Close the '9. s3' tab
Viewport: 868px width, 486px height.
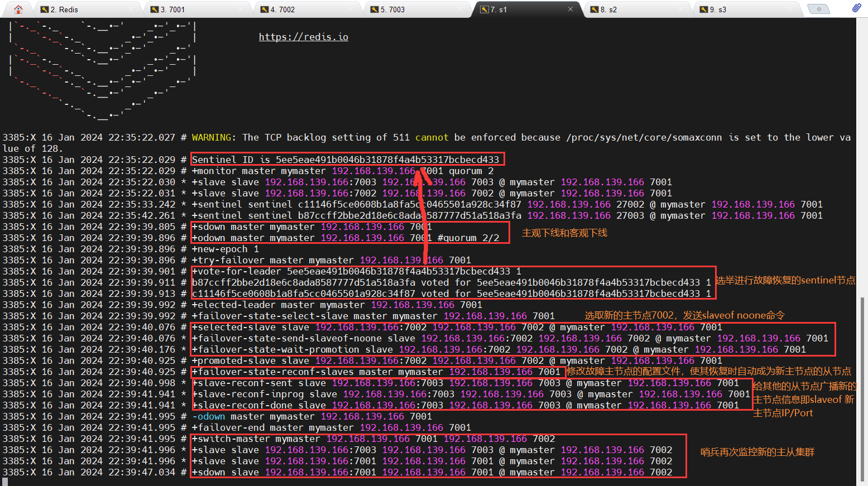(790, 9)
